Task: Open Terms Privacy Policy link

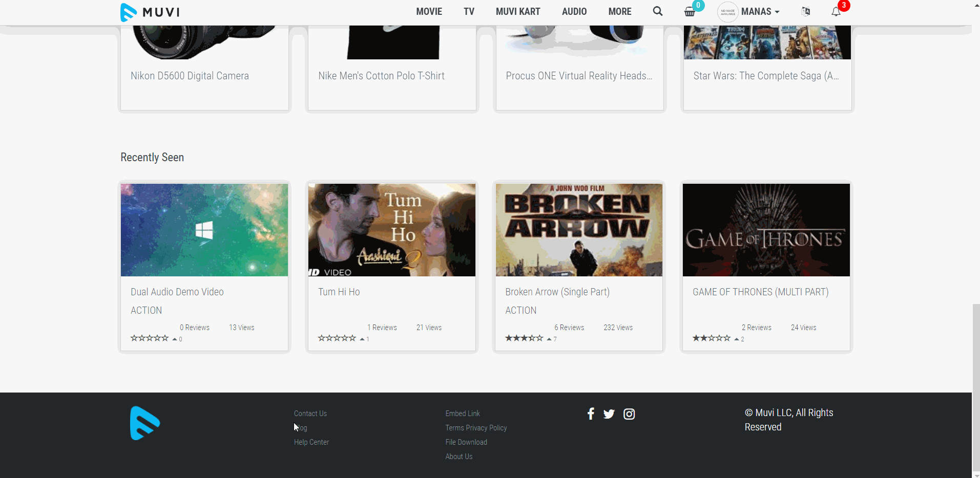Action: pos(476,428)
